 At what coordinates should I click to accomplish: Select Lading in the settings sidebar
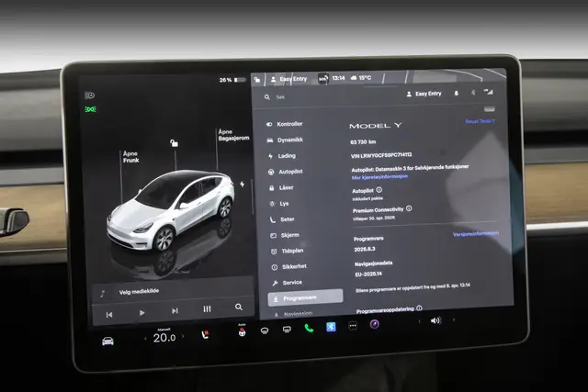(282, 156)
